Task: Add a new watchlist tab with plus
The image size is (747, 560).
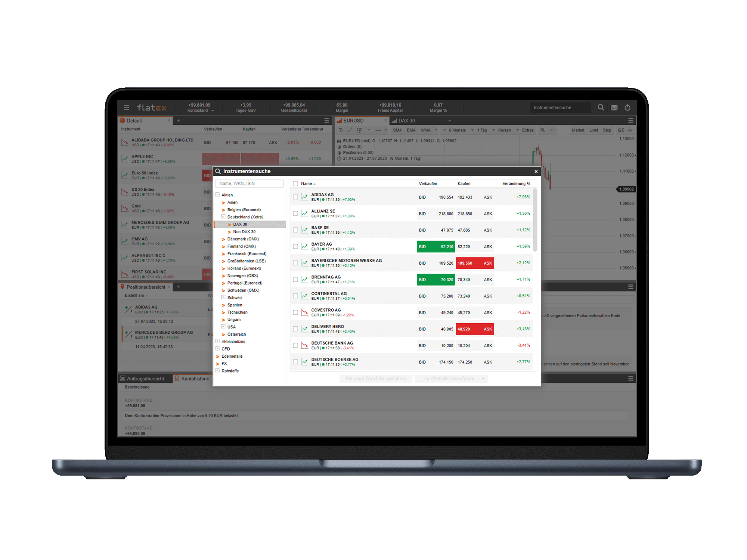Action: pyautogui.click(x=179, y=121)
